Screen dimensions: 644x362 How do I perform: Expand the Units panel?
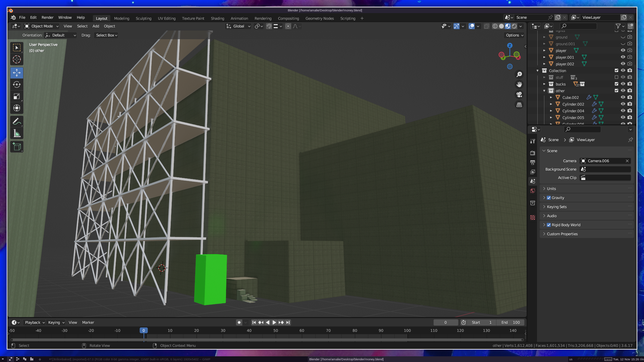[x=551, y=189]
